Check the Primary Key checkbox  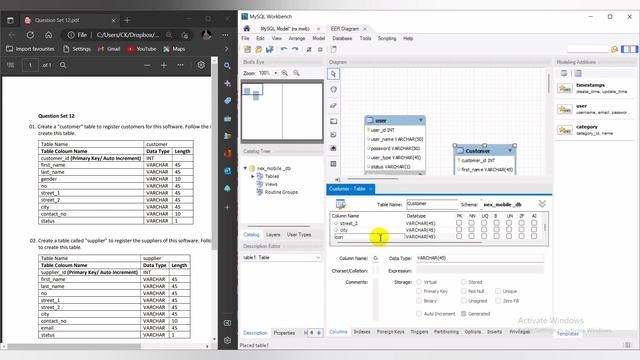(419, 291)
